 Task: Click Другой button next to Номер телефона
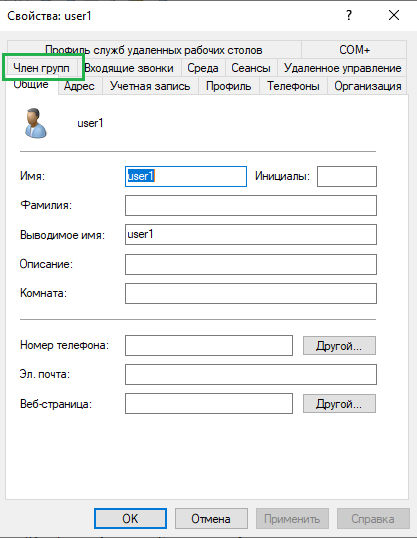pyautogui.click(x=339, y=346)
